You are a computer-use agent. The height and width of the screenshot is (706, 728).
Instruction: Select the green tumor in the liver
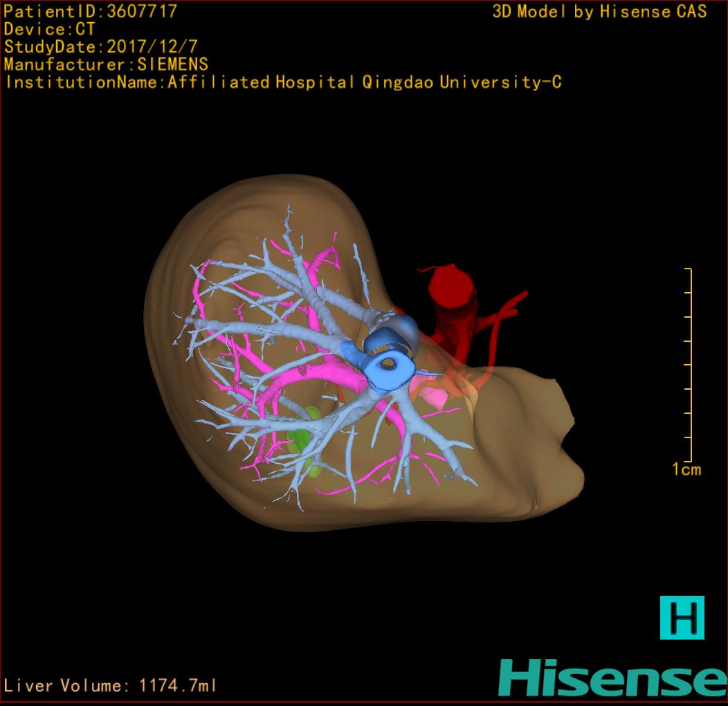[x=302, y=440]
